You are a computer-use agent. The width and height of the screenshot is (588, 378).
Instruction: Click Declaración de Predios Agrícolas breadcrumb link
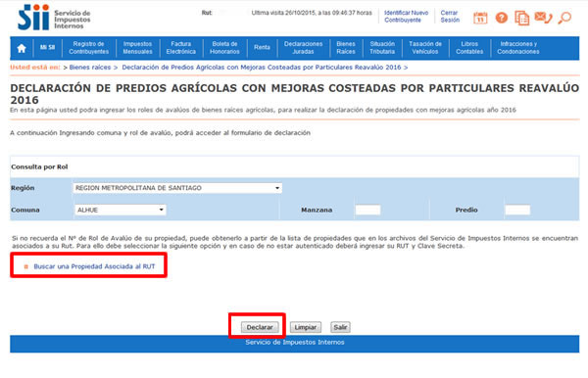tap(262, 68)
